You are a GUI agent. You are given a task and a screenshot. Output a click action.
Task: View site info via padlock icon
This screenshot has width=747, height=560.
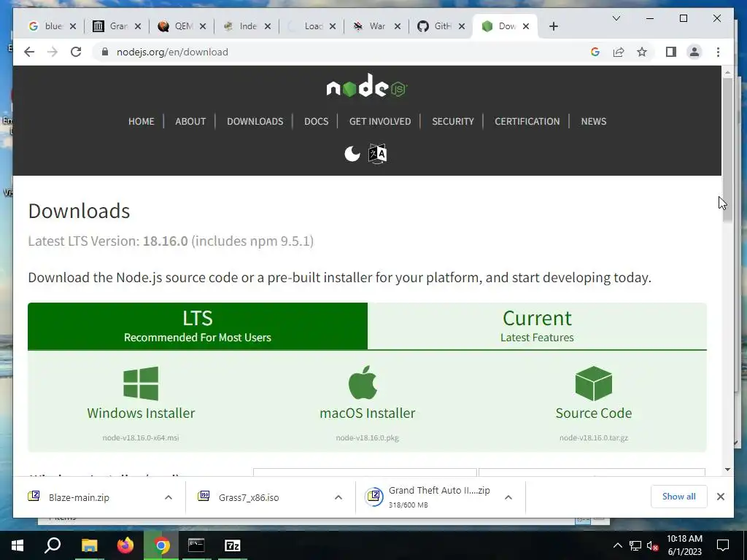(105, 52)
